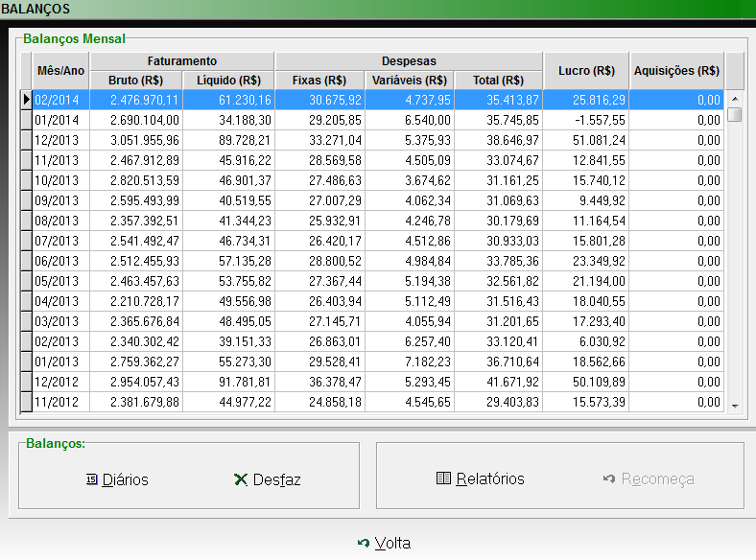Click the calendar icon next to Diários
756x560 pixels.
point(91,479)
